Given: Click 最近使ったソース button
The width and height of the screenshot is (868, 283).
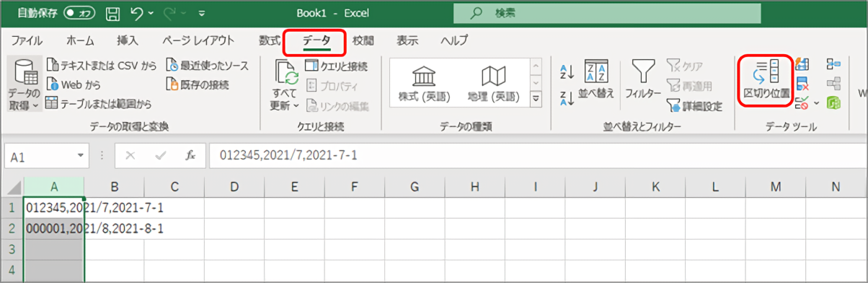Looking at the screenshot, I should tap(208, 66).
